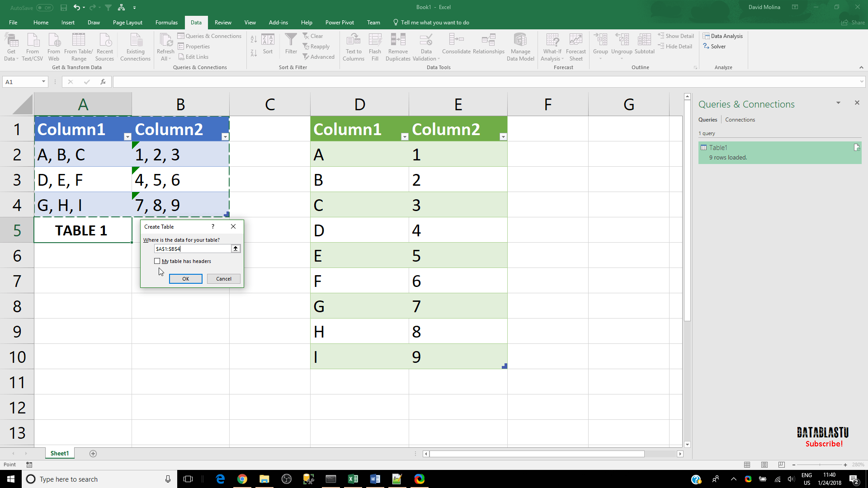Image resolution: width=868 pixels, height=488 pixels.
Task: Open Relationships tool
Action: click(488, 44)
